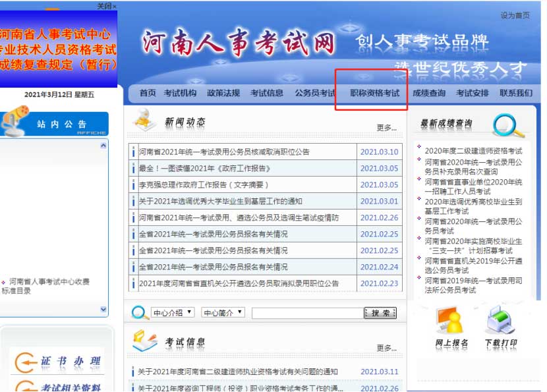Click the 下载打印 printer icon
Screen dimensions: 547x392
click(x=500, y=323)
